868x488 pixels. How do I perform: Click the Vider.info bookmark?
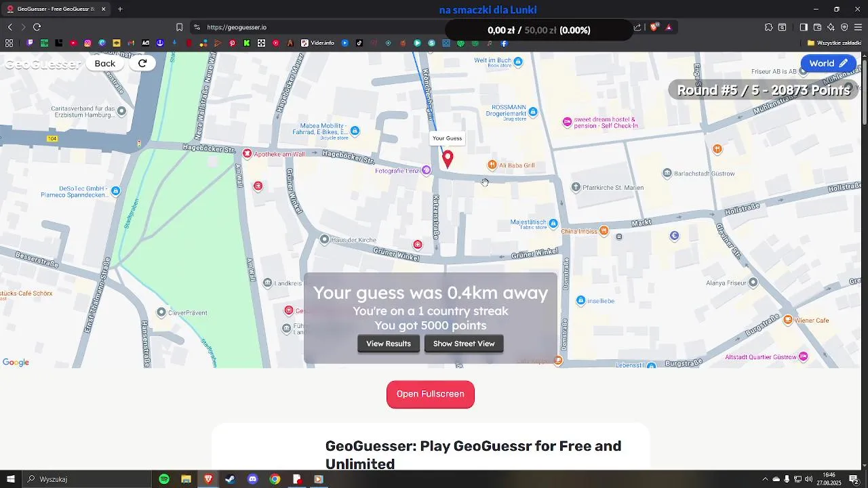pos(318,43)
